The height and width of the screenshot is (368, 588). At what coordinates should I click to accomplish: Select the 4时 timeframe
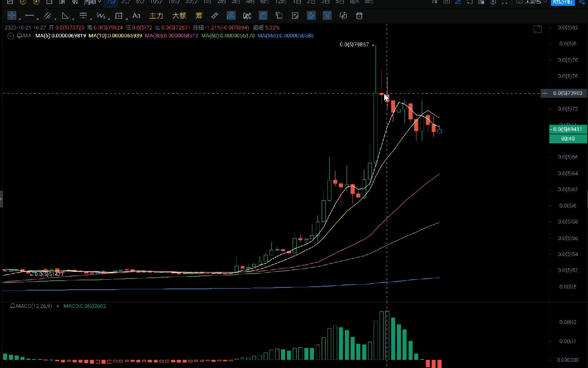pyautogui.click(x=250, y=2)
